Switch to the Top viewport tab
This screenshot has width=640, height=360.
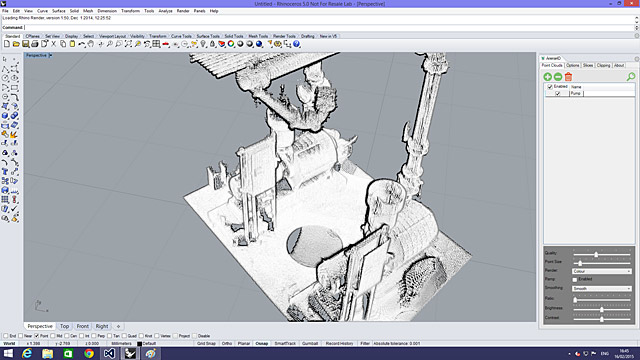(64, 326)
